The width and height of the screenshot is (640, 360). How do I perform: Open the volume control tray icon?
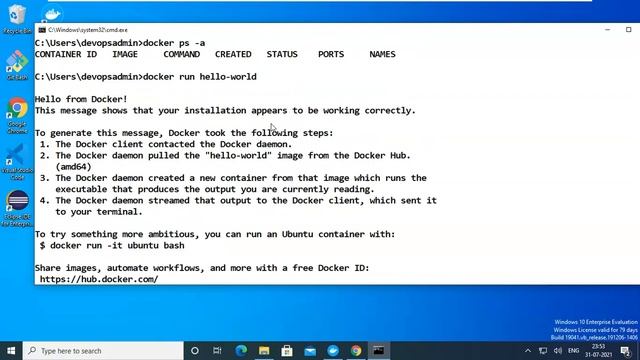[x=558, y=351]
